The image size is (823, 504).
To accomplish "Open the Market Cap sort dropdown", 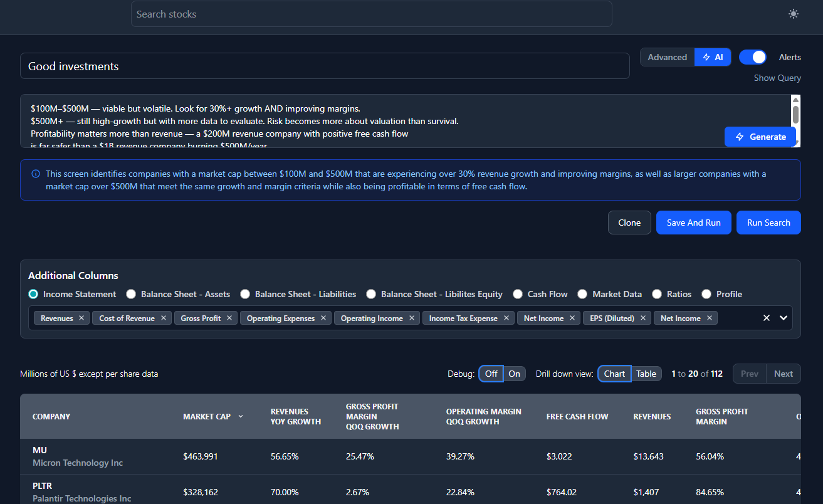I will point(240,416).
